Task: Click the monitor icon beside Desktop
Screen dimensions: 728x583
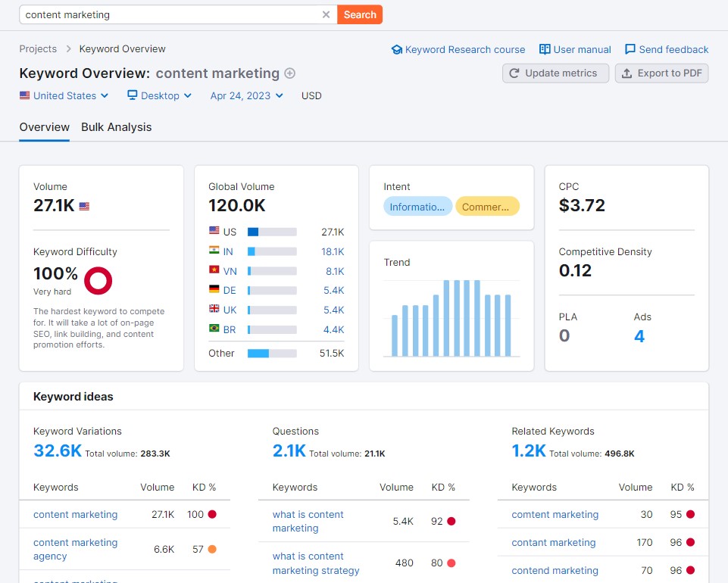Action: click(133, 95)
